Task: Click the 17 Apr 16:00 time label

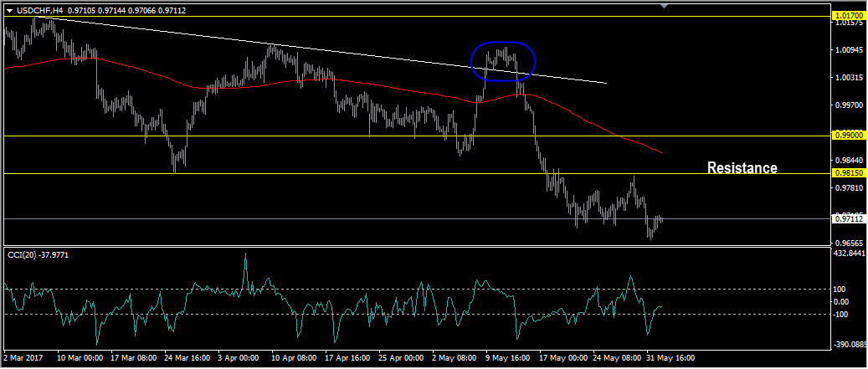Action: 347,358
